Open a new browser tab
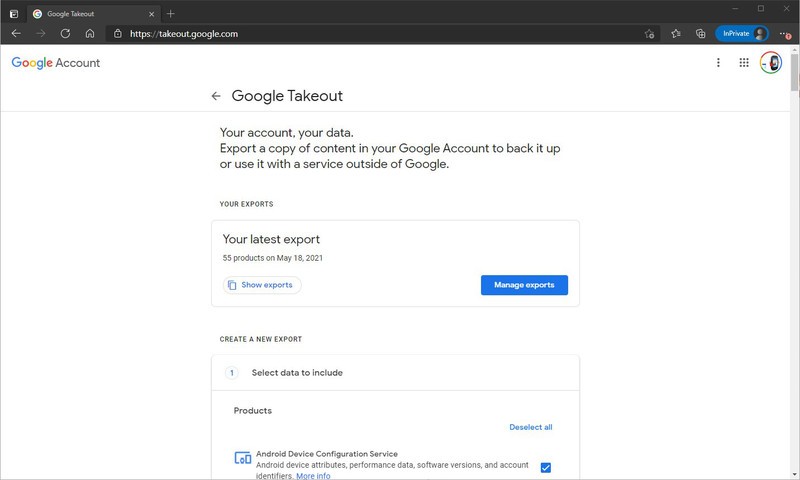This screenshot has width=800, height=480. pyautogui.click(x=170, y=14)
